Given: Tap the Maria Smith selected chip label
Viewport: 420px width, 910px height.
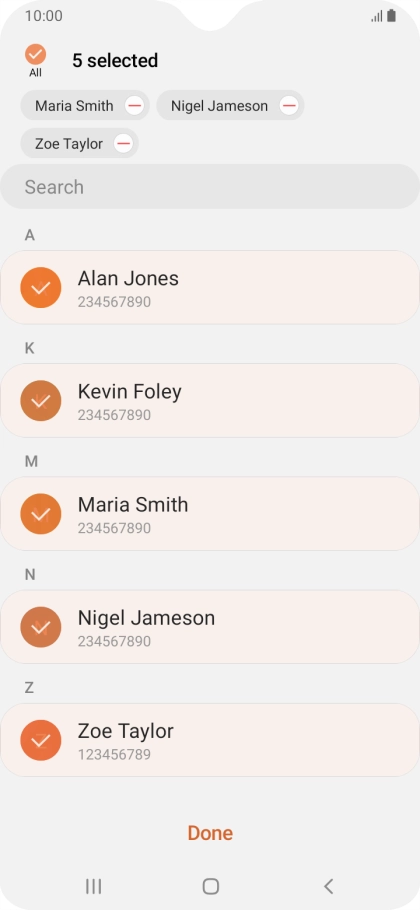Looking at the screenshot, I should click(74, 106).
